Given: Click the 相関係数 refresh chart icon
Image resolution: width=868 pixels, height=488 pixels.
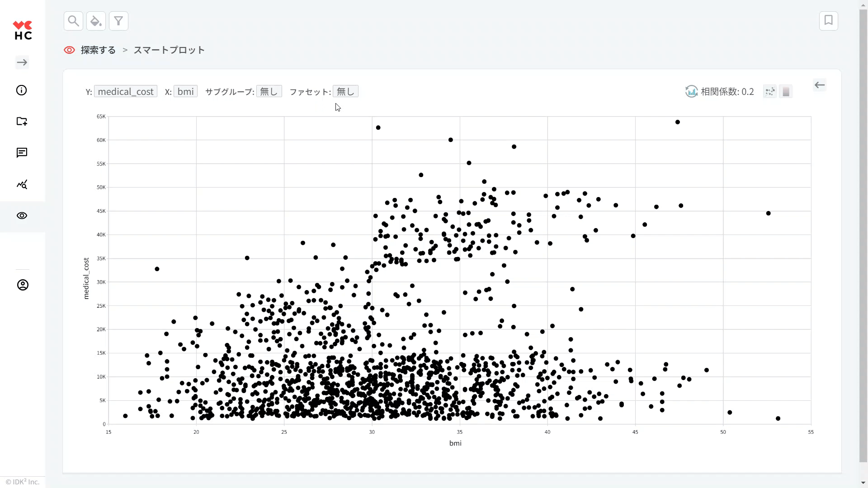Looking at the screenshot, I should click(691, 92).
